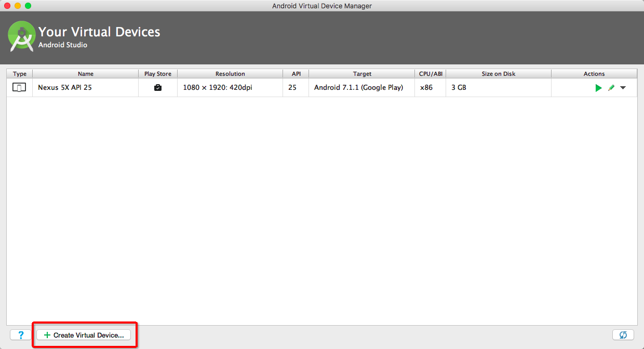This screenshot has height=349, width=644.
Task: Sort by the API column header
Action: coord(296,74)
